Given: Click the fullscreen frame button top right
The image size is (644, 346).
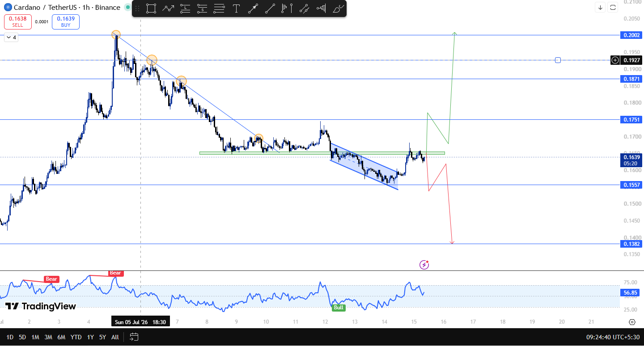Looking at the screenshot, I should 613,7.
